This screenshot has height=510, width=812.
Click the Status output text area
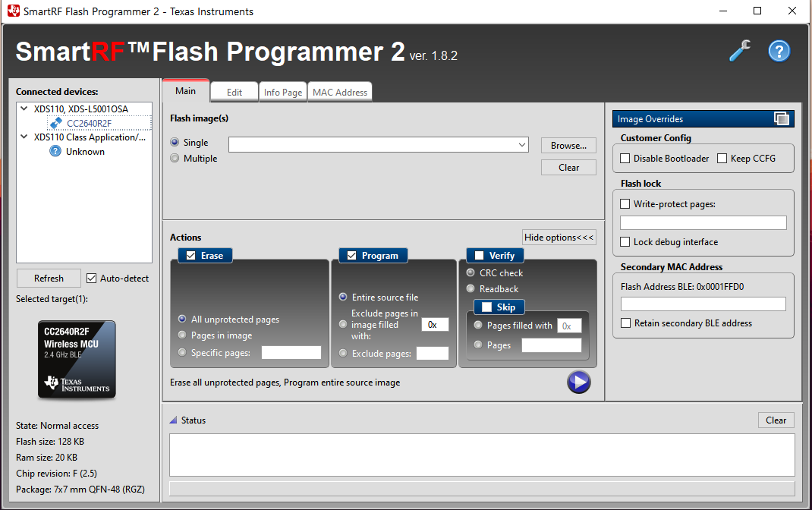482,455
